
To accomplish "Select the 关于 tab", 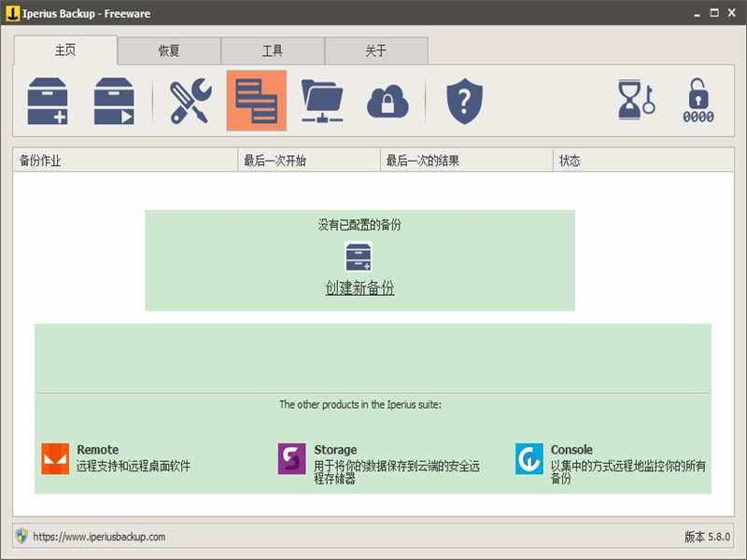I will (x=376, y=50).
